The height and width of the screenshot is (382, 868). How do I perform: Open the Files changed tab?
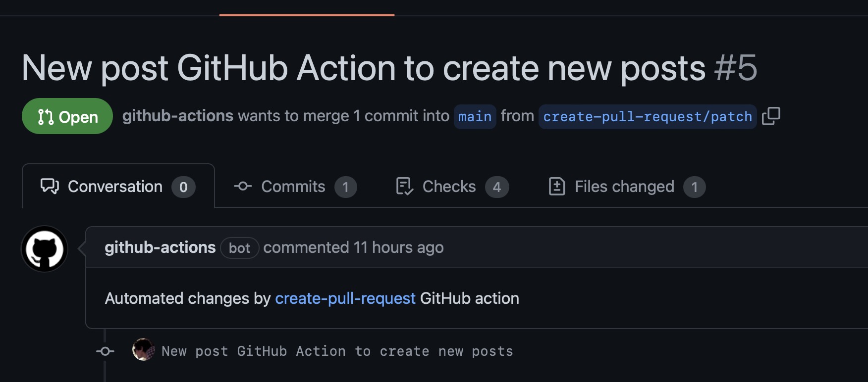pos(623,187)
